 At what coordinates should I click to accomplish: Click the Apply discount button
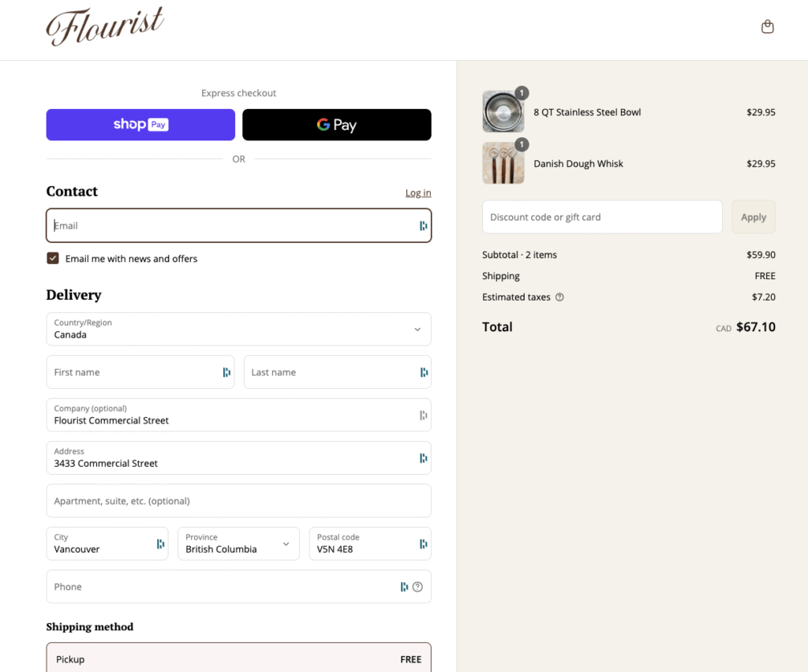tap(753, 216)
